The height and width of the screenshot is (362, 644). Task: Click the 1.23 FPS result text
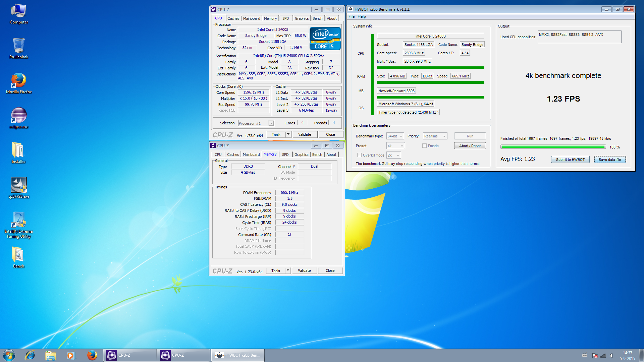tap(563, 99)
